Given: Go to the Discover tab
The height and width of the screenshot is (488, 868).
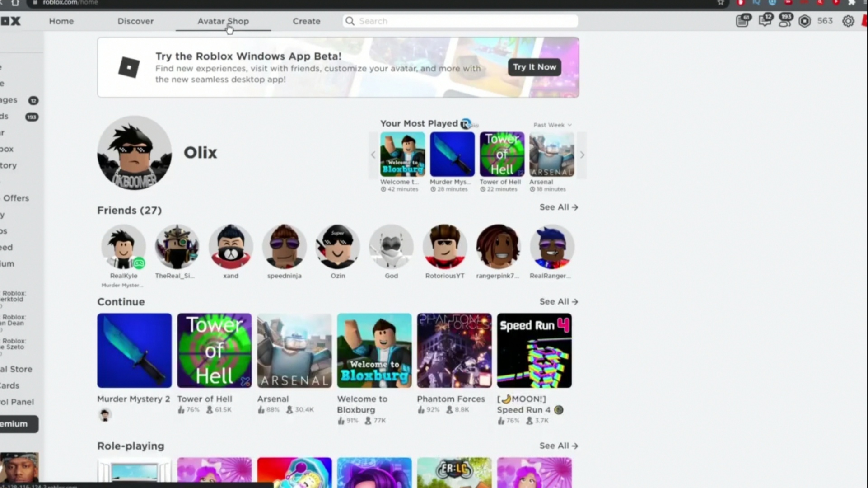Looking at the screenshot, I should 135,21.
